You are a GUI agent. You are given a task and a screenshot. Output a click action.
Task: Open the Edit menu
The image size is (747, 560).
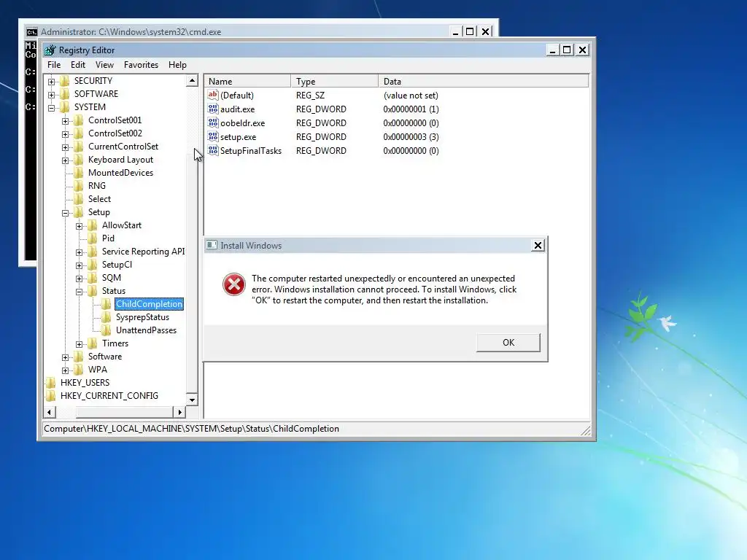(77, 65)
